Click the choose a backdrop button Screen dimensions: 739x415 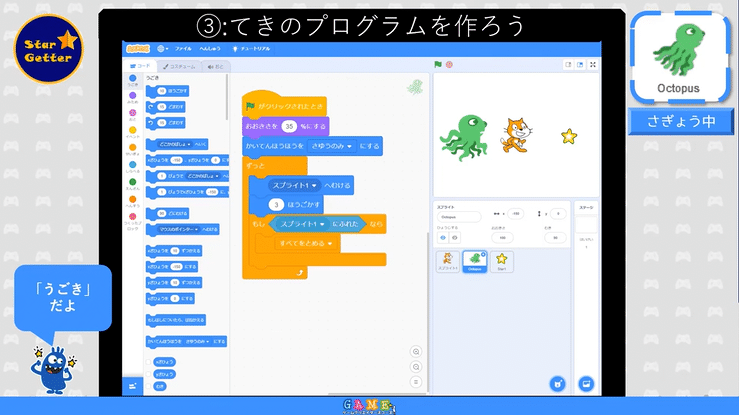(x=586, y=383)
